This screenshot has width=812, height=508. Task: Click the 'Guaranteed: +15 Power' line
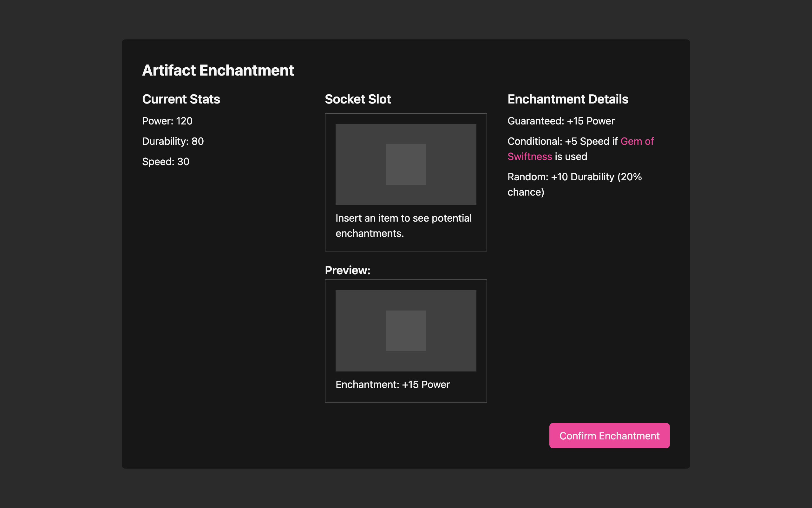pos(561,121)
